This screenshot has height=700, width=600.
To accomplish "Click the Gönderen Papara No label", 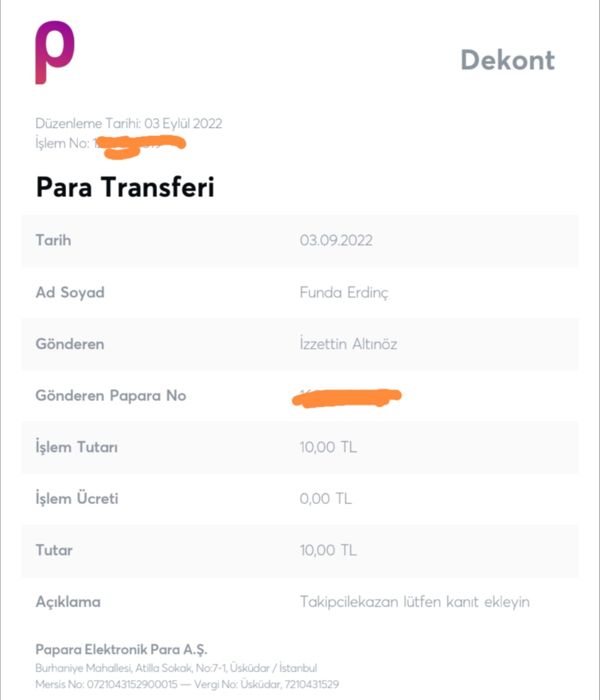I will pyautogui.click(x=111, y=396).
